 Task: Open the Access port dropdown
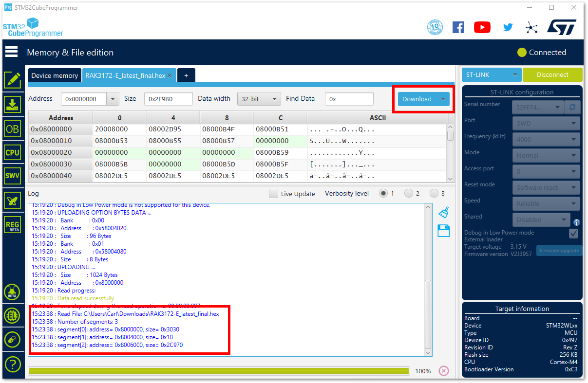(546, 171)
